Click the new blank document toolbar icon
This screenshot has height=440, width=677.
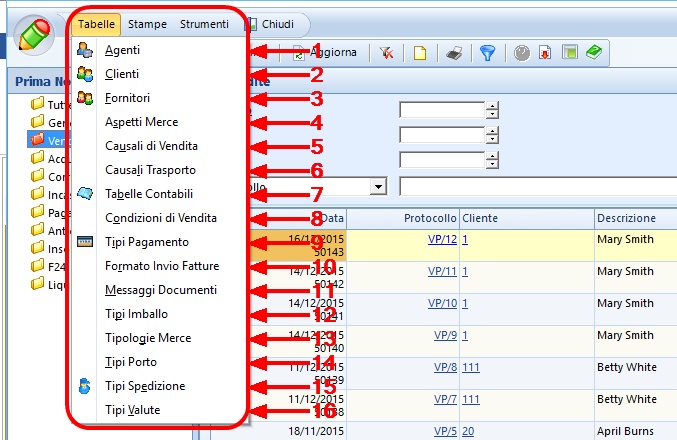point(421,52)
